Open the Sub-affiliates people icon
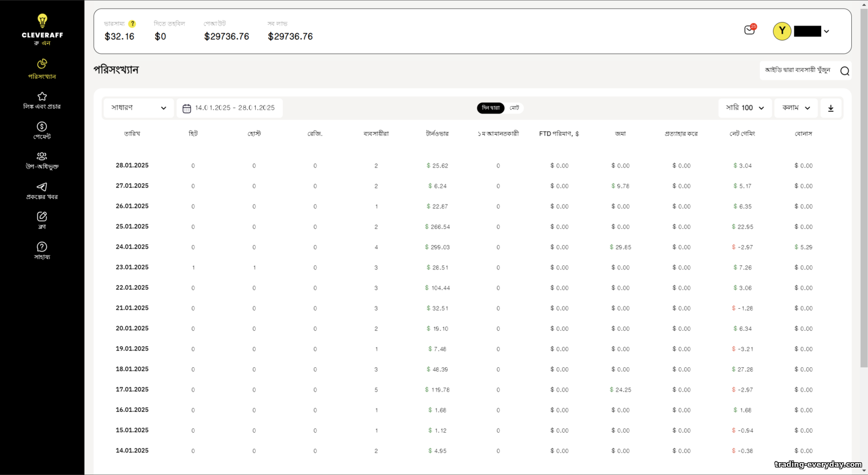 (x=42, y=160)
